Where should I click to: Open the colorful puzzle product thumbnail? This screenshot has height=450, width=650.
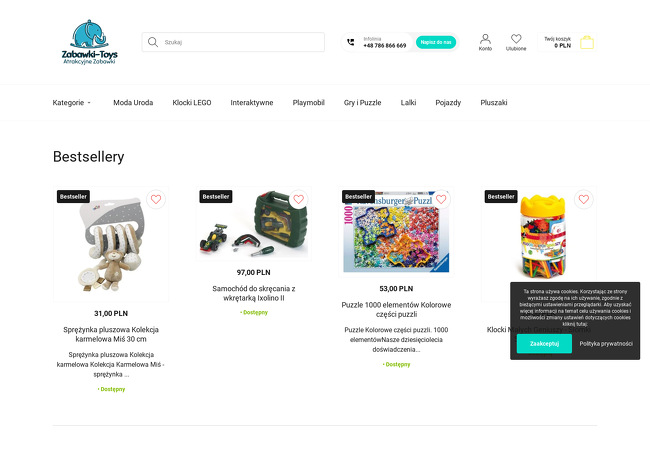[396, 232]
